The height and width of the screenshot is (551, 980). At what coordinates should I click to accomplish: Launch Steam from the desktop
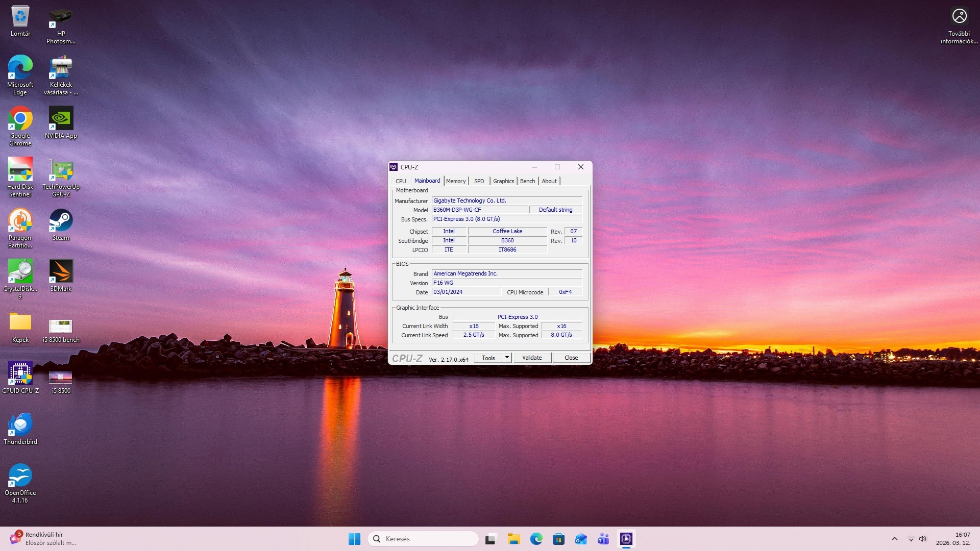[x=61, y=220]
